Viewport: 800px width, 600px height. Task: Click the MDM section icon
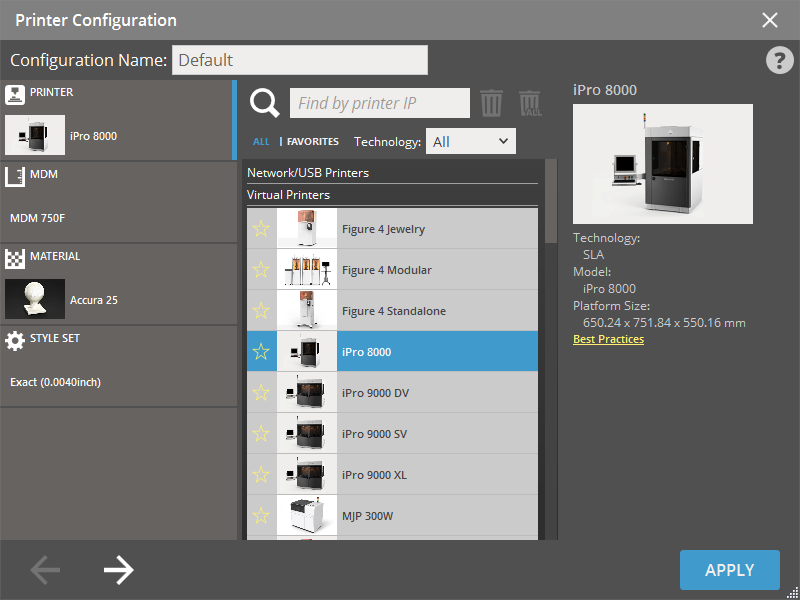pos(15,176)
